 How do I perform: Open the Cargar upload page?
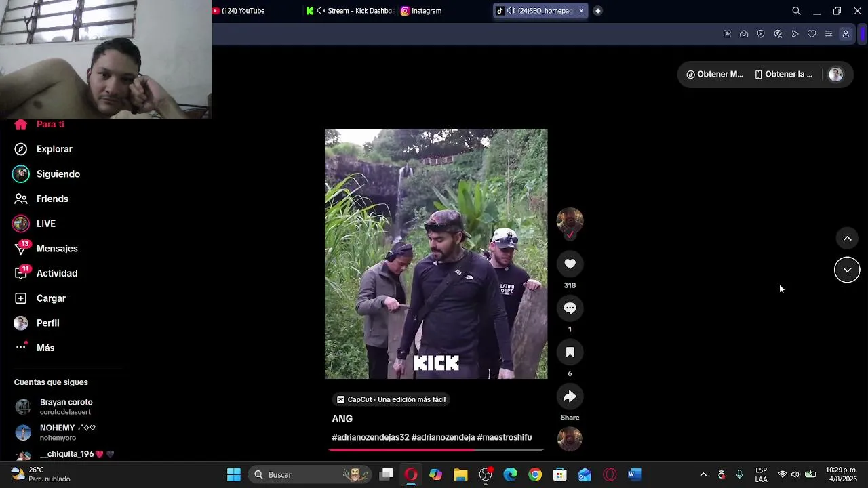coord(40,298)
